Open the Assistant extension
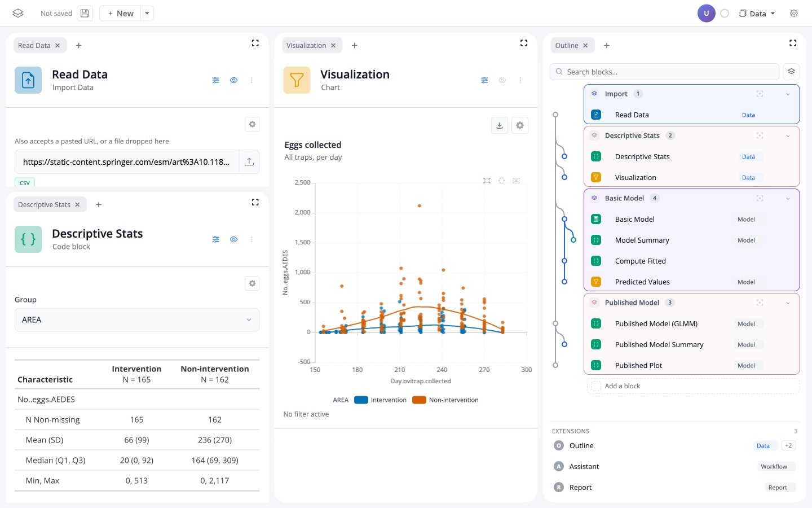This screenshot has height=508, width=812. (x=674, y=466)
